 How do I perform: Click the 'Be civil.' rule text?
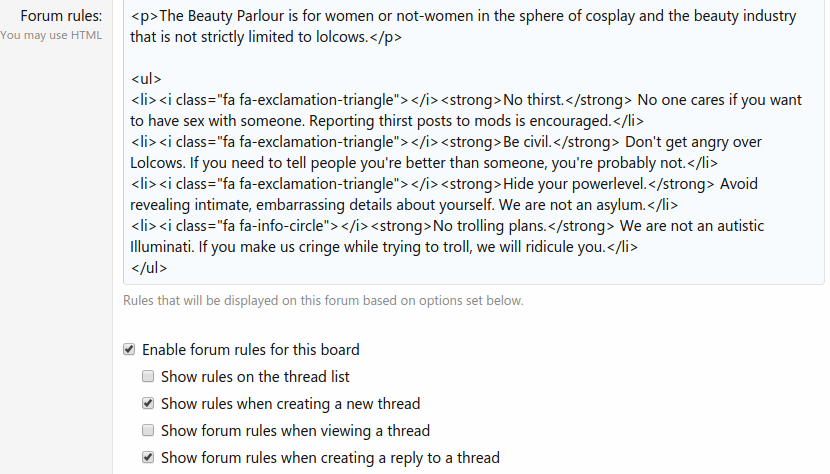tap(527, 142)
